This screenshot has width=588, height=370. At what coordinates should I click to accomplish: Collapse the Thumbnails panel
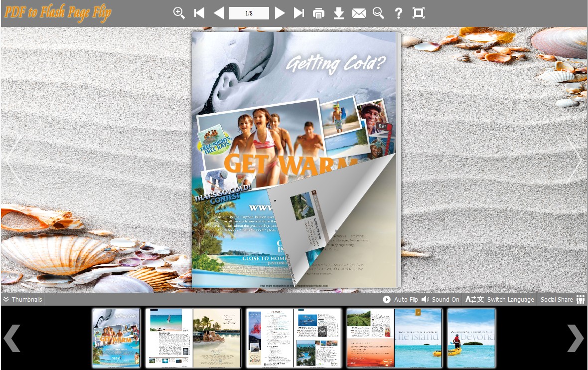click(x=22, y=300)
